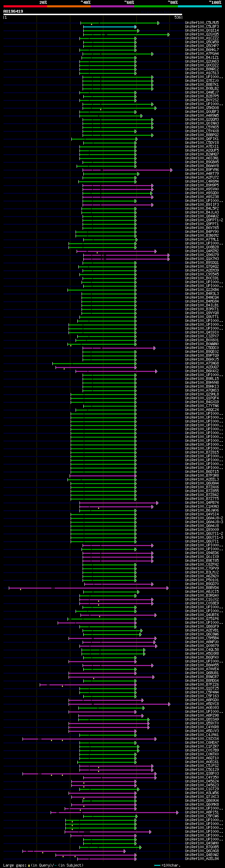Viewport: 225px width, 868px height.
Task: Click the purple ~60% legend segment
Action: 112,6
